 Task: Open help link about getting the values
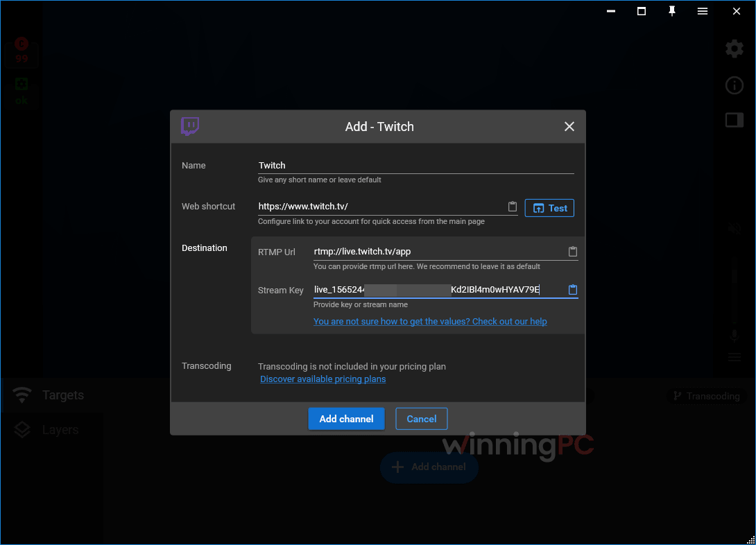pos(430,322)
